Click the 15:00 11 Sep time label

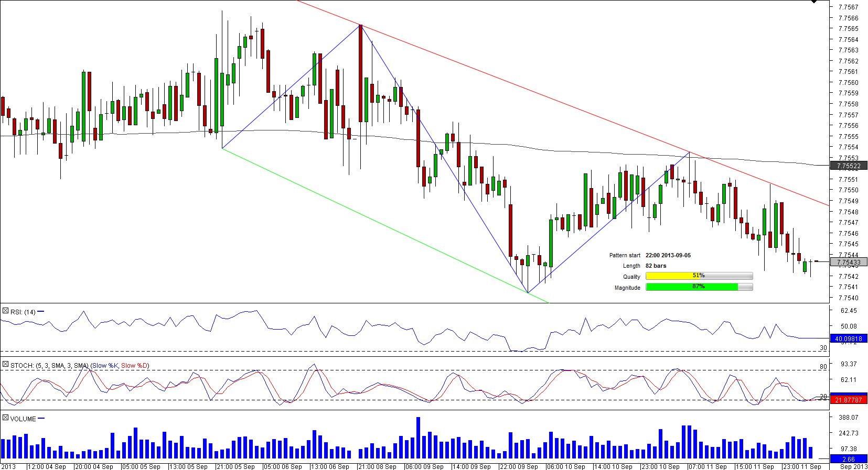(x=755, y=467)
